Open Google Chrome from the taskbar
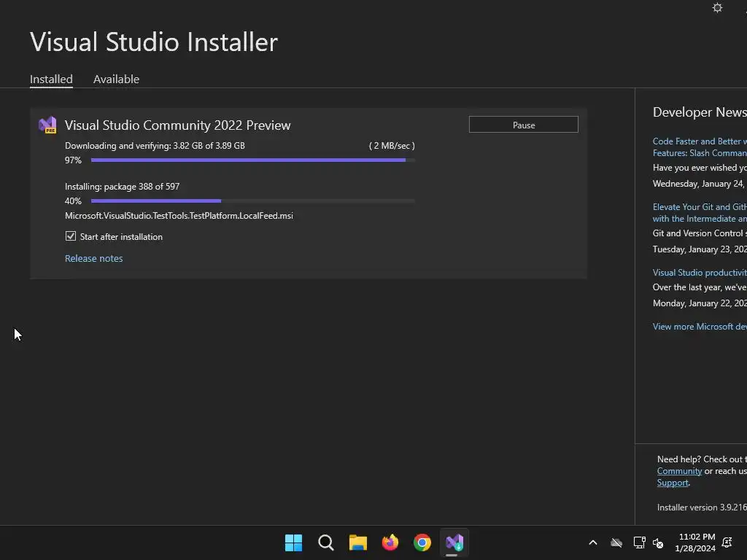Image resolution: width=747 pixels, height=560 pixels. point(422,542)
